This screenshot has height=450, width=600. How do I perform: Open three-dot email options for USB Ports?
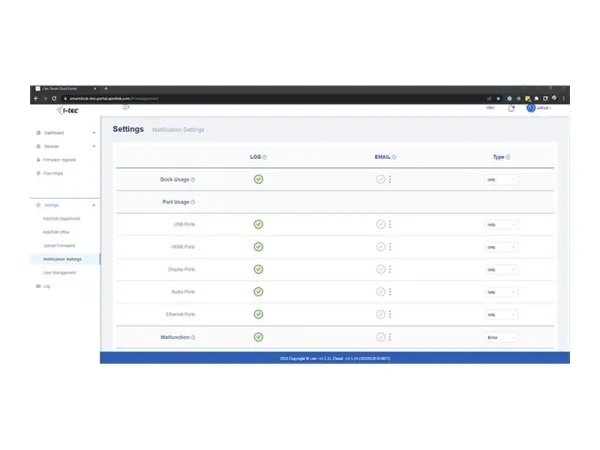pos(390,224)
